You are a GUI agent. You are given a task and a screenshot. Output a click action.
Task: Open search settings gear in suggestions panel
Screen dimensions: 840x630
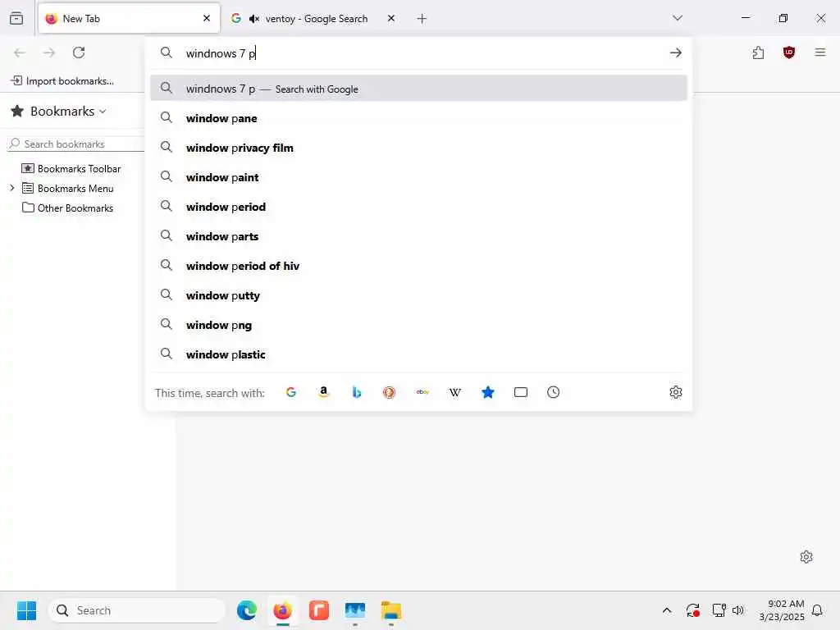pyautogui.click(x=676, y=392)
